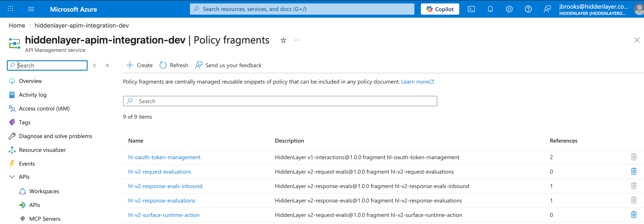This screenshot has height=224, width=644.
Task: Toggle expand/collapse all sidebar groups
Action: click(95, 65)
